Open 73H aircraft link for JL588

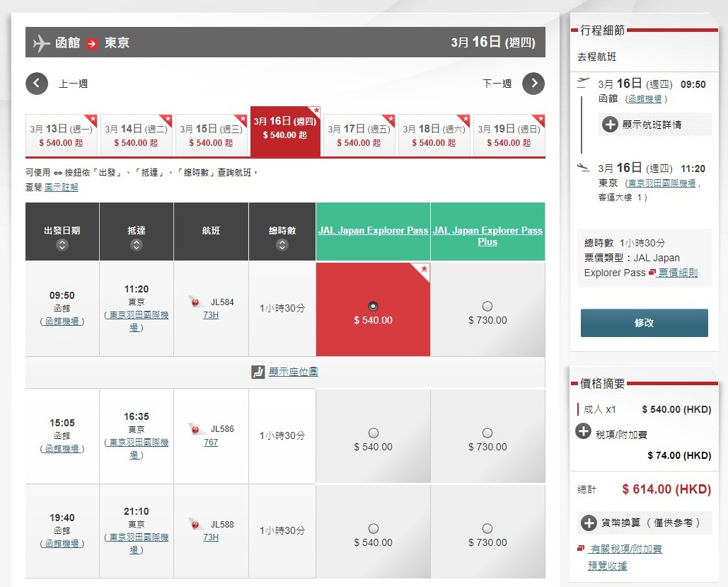[x=211, y=537]
